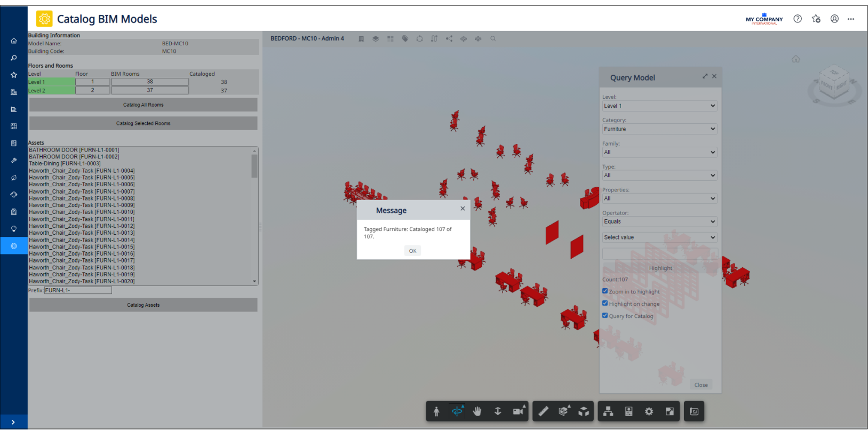Open the Level dropdown in Query Model
This screenshot has height=430, width=868.
click(x=659, y=106)
